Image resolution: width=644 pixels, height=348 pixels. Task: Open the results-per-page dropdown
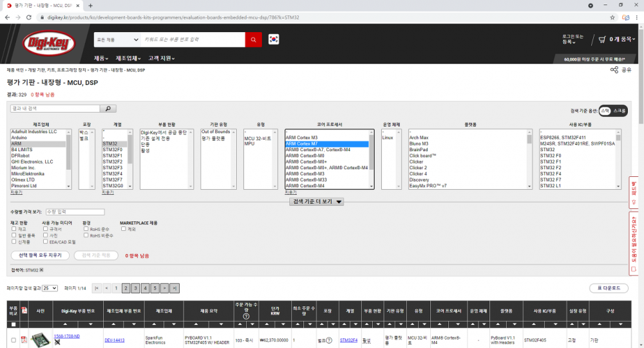[50, 288]
